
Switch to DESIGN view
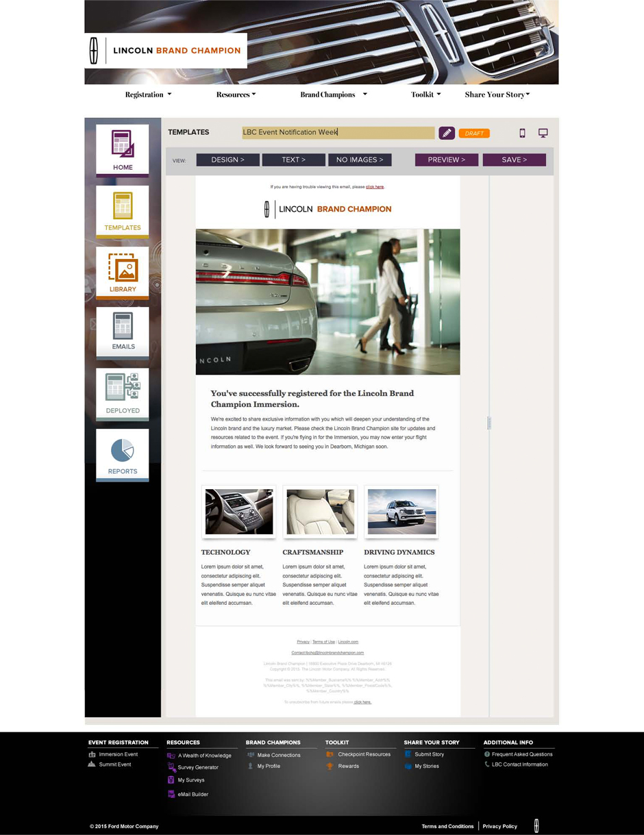click(x=228, y=160)
